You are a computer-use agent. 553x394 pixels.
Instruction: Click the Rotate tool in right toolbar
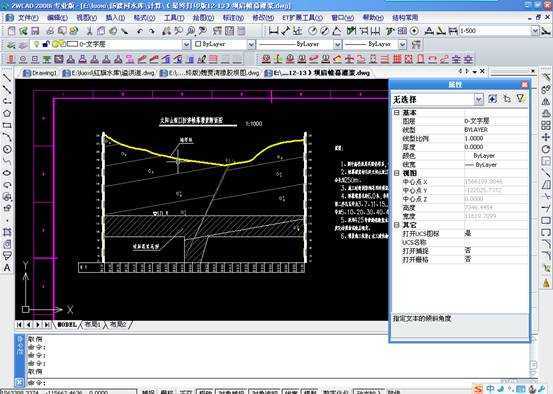point(546,149)
